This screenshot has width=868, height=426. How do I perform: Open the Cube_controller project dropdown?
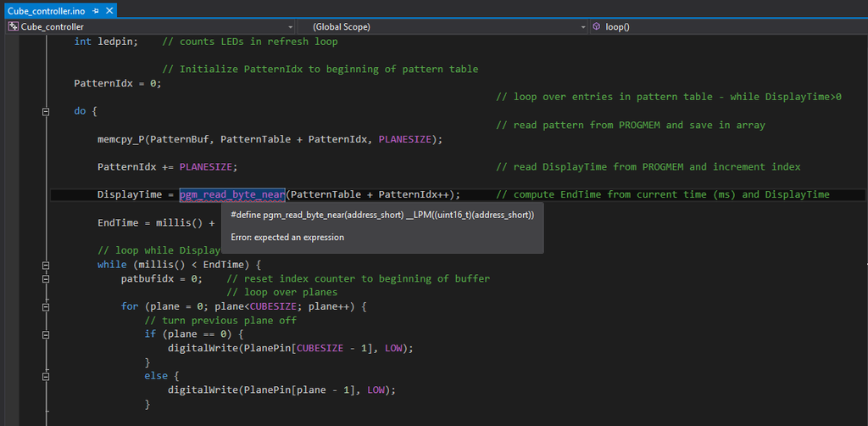tap(151, 26)
